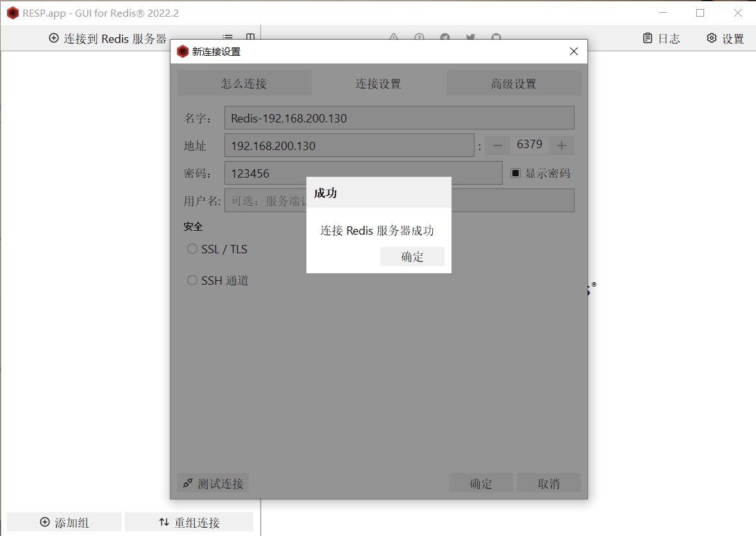Click the 名字 field with Redis-192.168.200.130
The width and height of the screenshot is (756, 536).
pyautogui.click(x=399, y=117)
